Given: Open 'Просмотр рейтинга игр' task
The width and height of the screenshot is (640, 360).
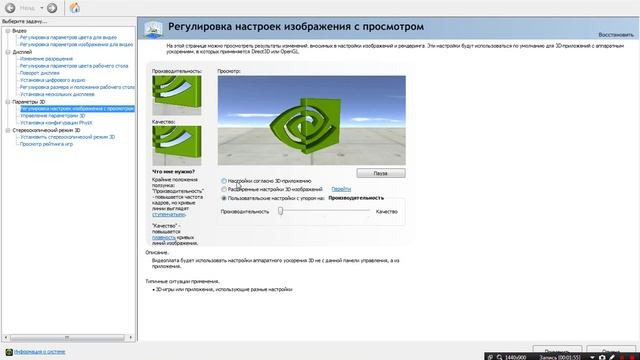Looking at the screenshot, I should tap(46, 144).
